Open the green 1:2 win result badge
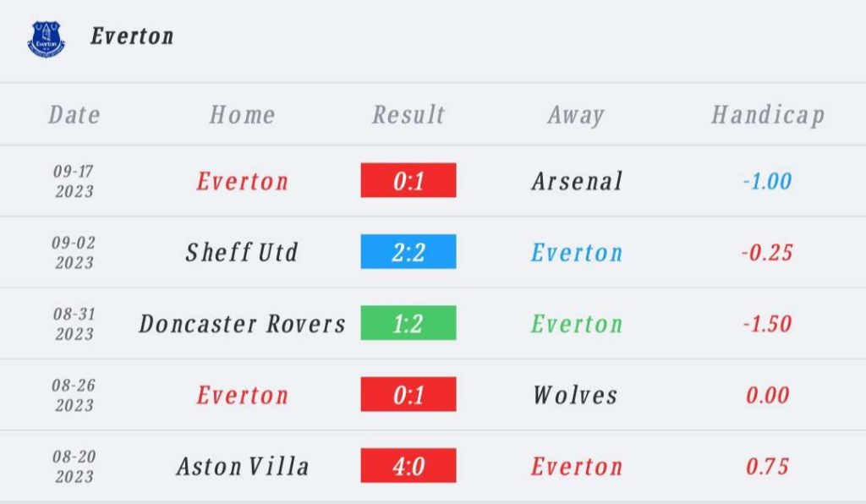 click(x=408, y=324)
